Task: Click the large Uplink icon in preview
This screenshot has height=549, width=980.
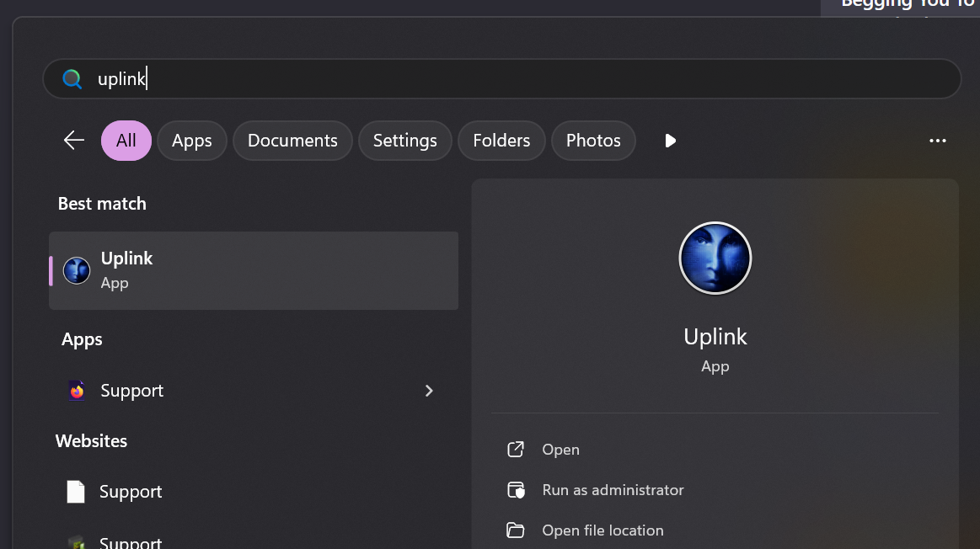Action: 715,258
